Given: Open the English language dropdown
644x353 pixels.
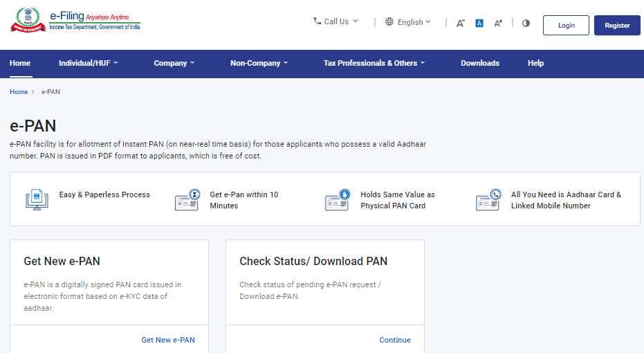Looking at the screenshot, I should 408,21.
